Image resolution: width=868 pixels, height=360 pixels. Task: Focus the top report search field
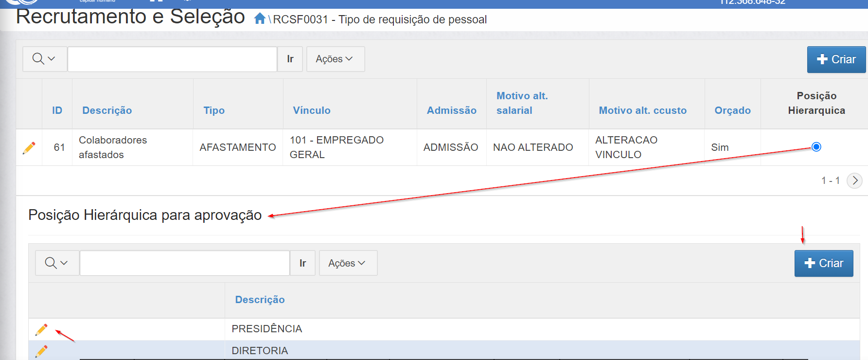point(172,59)
